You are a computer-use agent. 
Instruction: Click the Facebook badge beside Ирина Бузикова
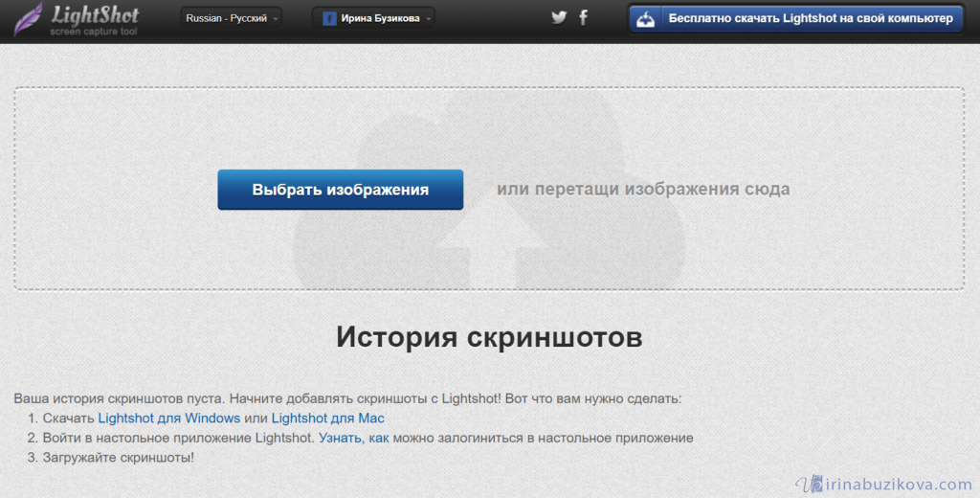tap(328, 18)
